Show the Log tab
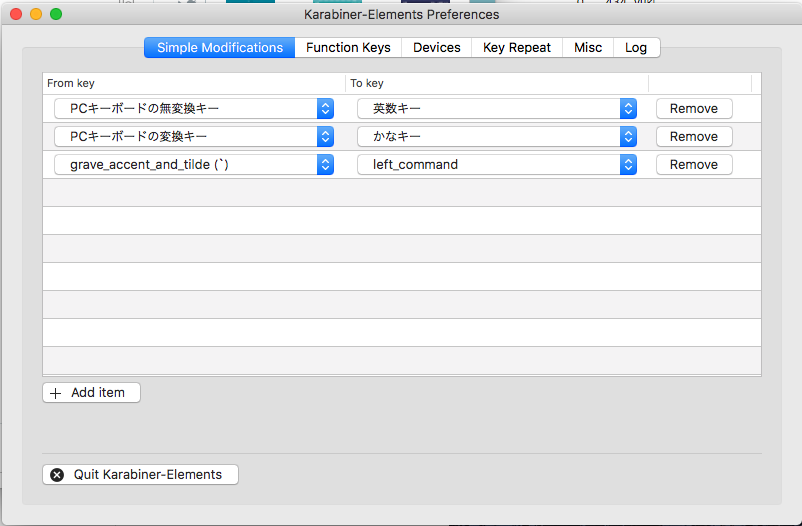The image size is (802, 526). [636, 48]
